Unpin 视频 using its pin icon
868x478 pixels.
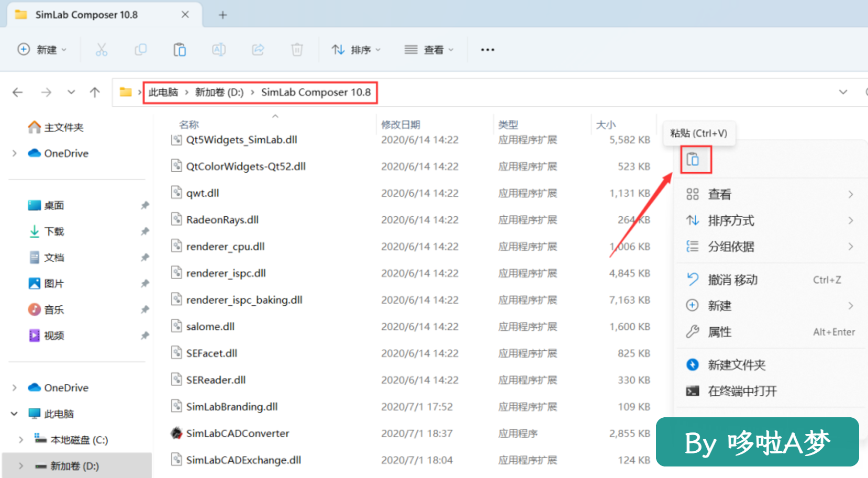(145, 336)
